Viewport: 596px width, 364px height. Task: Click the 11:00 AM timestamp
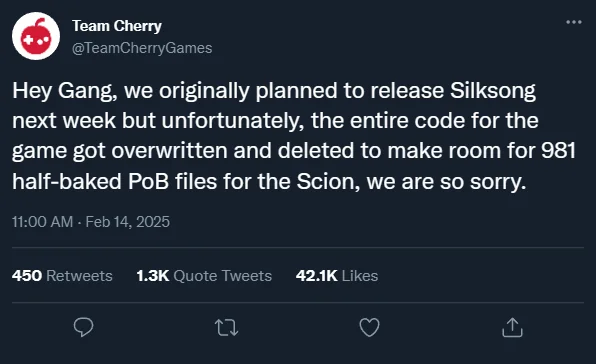pyautogui.click(x=42, y=222)
